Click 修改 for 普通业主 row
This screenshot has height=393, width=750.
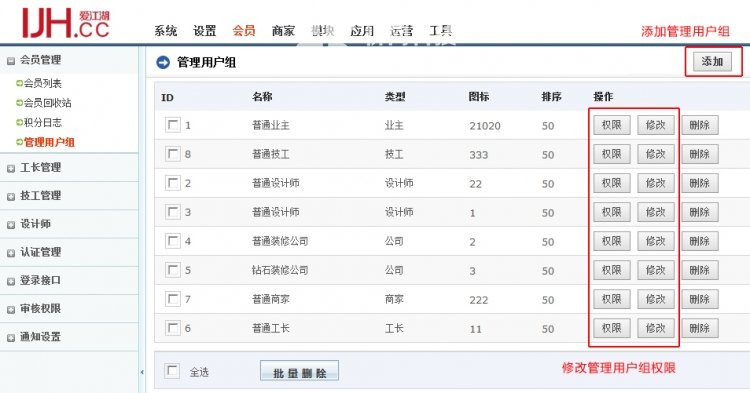coord(656,125)
